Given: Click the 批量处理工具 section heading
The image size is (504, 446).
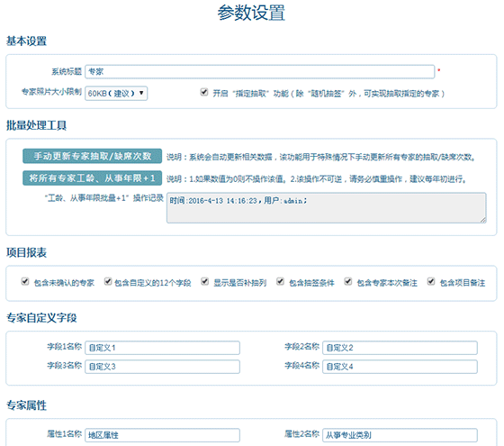Looking at the screenshot, I should click(x=36, y=125).
